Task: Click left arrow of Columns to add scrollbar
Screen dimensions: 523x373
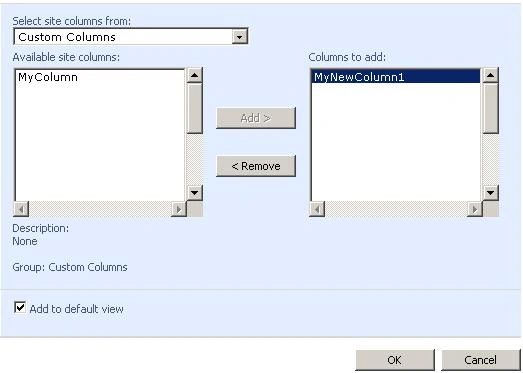Action: click(317, 209)
